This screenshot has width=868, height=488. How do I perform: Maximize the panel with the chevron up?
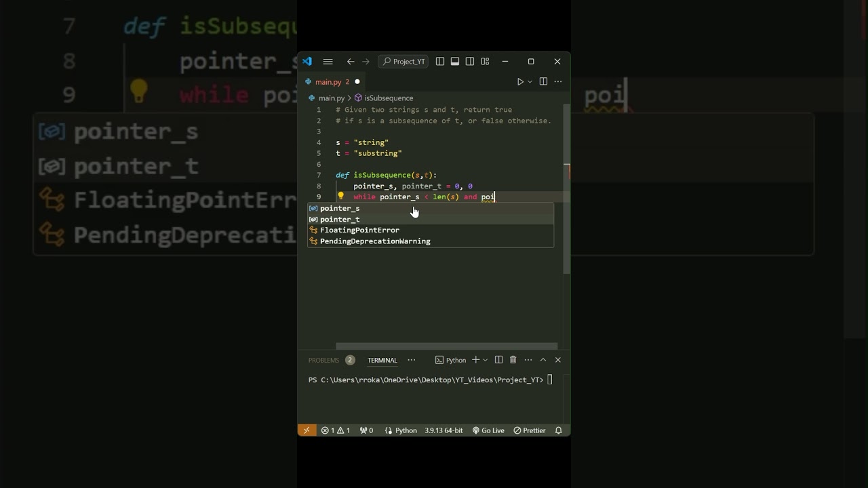tap(543, 360)
